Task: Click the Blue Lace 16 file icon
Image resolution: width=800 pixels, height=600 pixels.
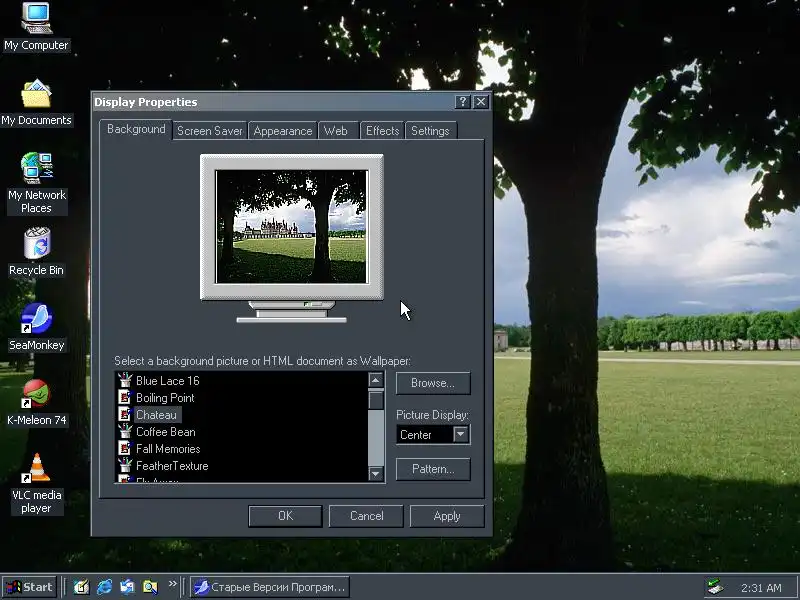Action: point(125,380)
